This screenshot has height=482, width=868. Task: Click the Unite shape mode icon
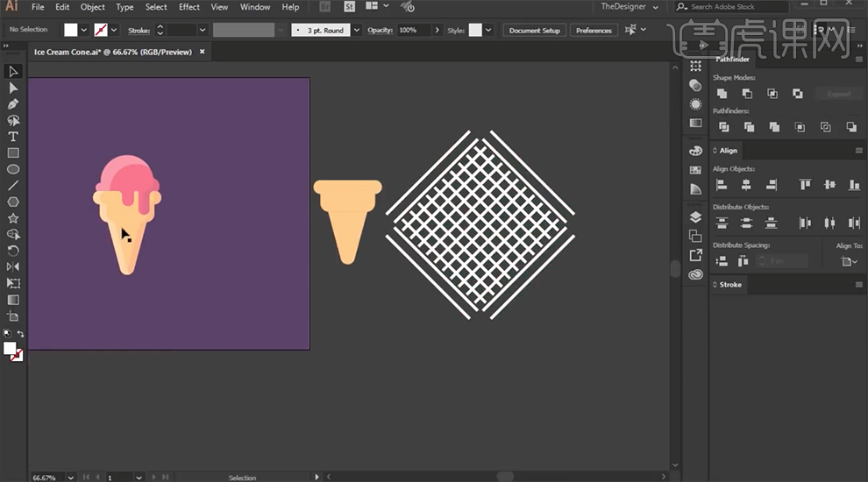point(722,94)
